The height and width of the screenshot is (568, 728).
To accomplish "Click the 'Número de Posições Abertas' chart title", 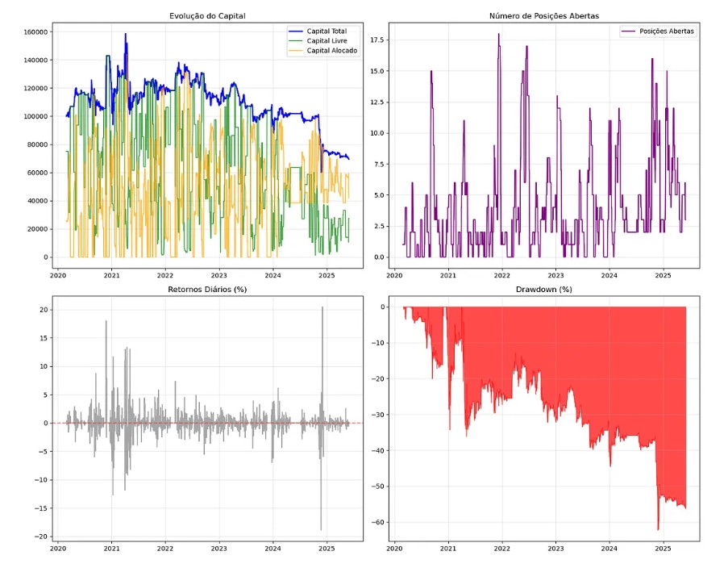I will (544, 16).
